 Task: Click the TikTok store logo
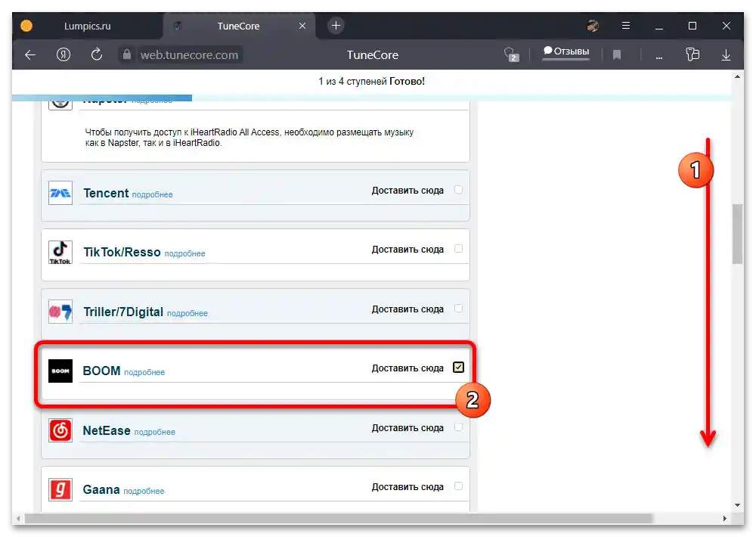tap(60, 253)
